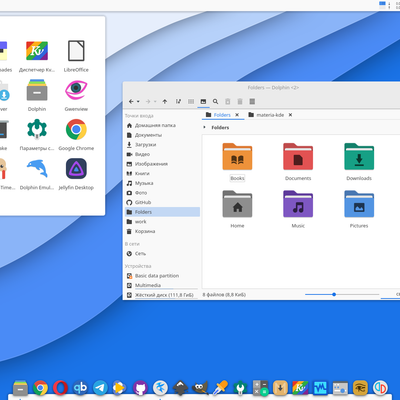The image size is (400, 400).
Task: Open the Multimedia device
Action: [162, 285]
